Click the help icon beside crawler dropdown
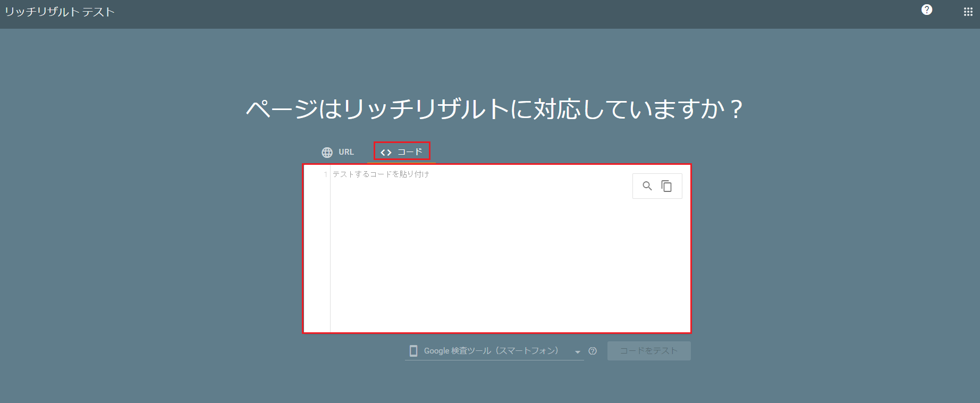 click(x=593, y=351)
